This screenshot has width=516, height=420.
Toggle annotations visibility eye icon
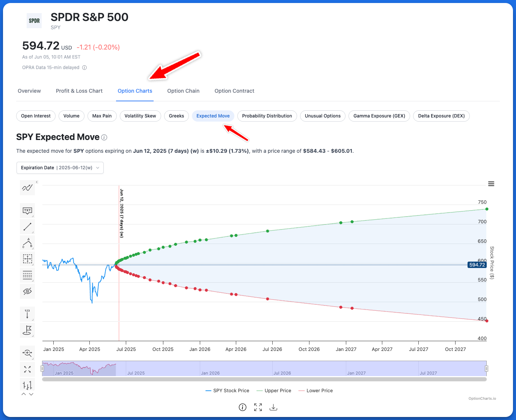[27, 291]
